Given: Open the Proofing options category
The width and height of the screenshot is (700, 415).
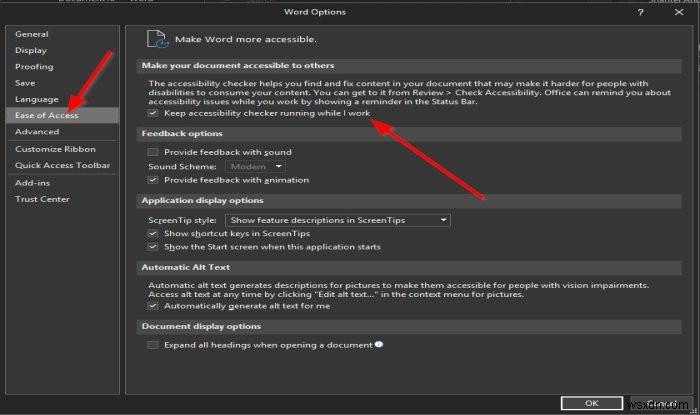Looking at the screenshot, I should click(34, 66).
